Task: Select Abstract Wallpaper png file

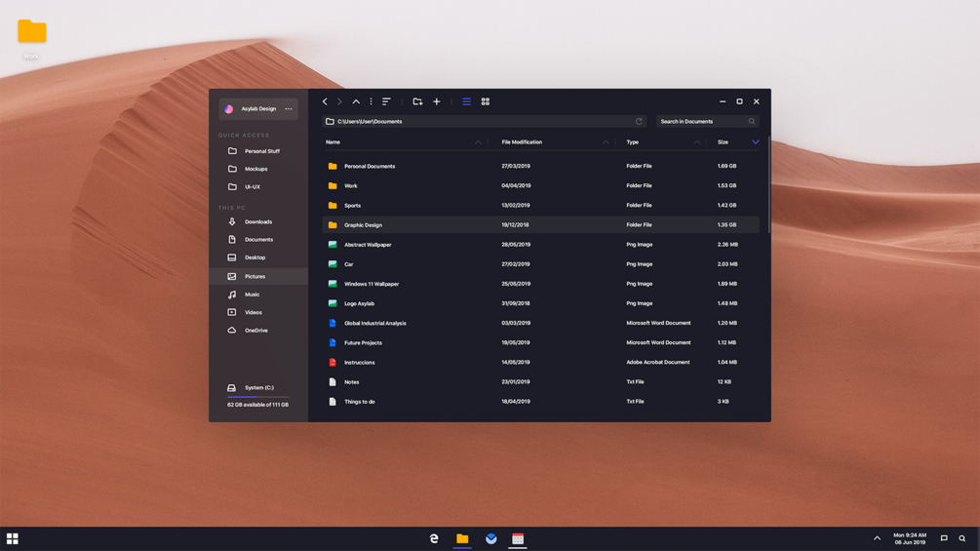Action: coord(540,244)
